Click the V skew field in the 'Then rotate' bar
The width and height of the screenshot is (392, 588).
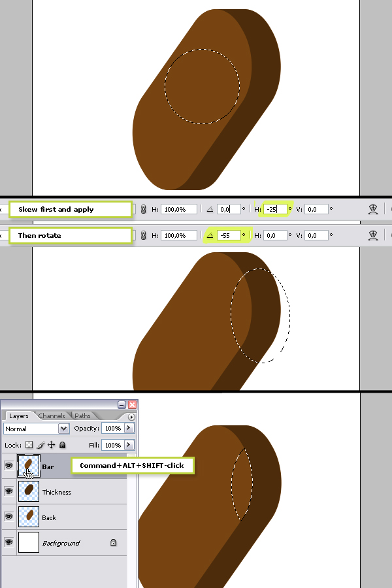[317, 235]
